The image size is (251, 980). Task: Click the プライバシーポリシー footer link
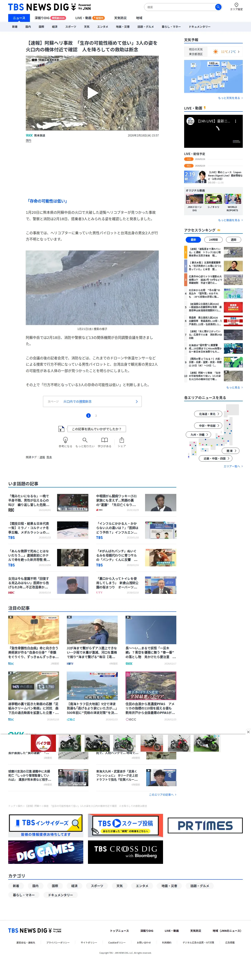click(58, 942)
